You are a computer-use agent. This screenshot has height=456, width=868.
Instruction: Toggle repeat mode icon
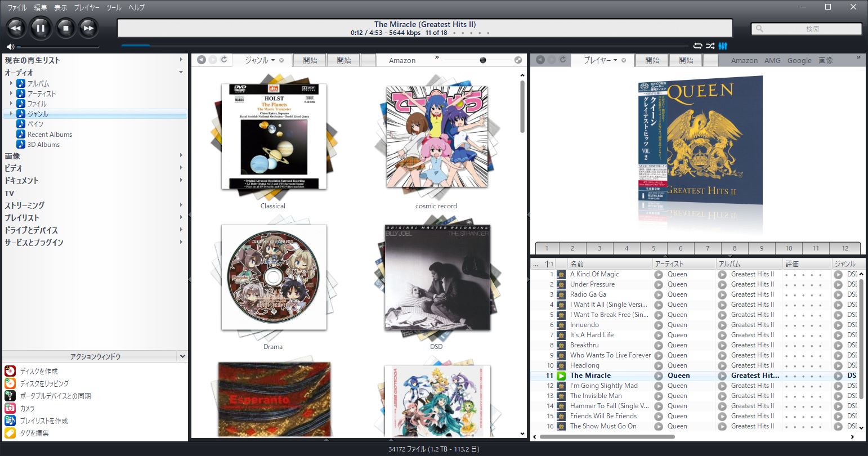coord(698,46)
